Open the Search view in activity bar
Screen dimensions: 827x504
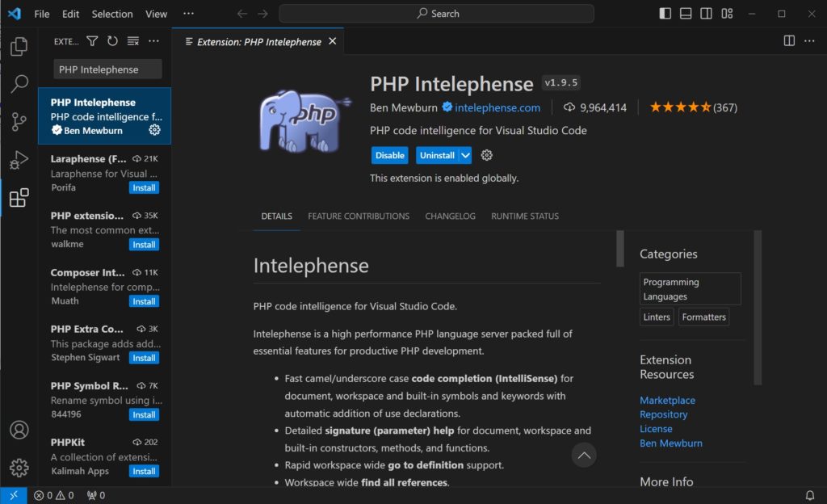pyautogui.click(x=19, y=84)
